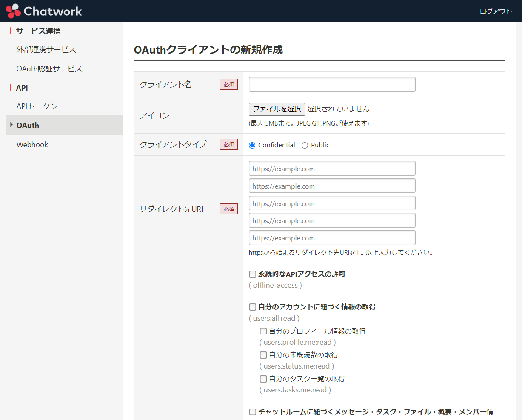Click the fifth redirect URI field
Screen dimensions: 522x420
[332, 238]
